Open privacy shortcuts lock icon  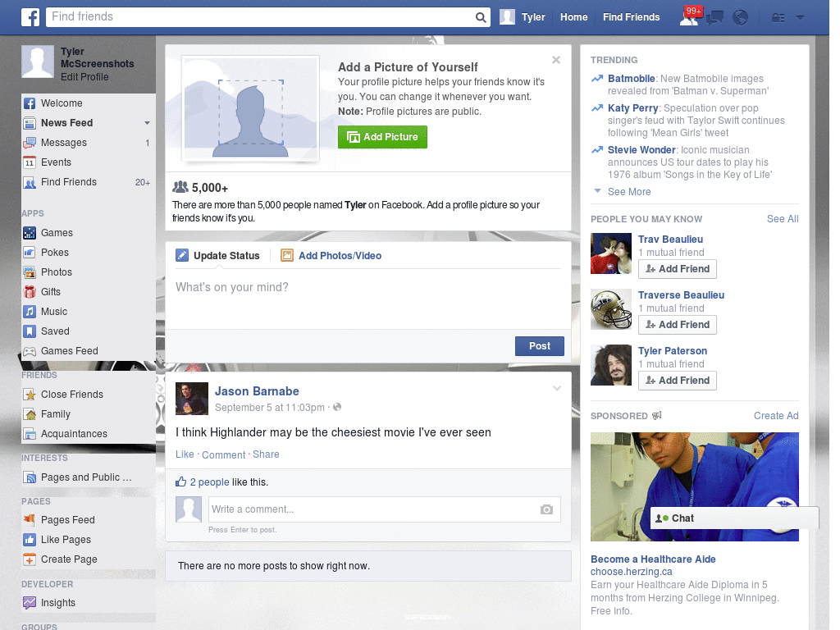(778, 18)
